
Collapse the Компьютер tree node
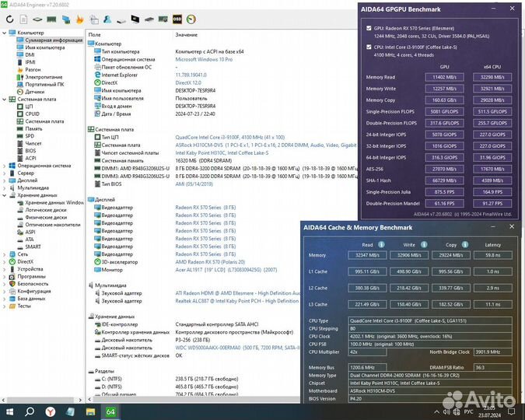tap(4, 33)
